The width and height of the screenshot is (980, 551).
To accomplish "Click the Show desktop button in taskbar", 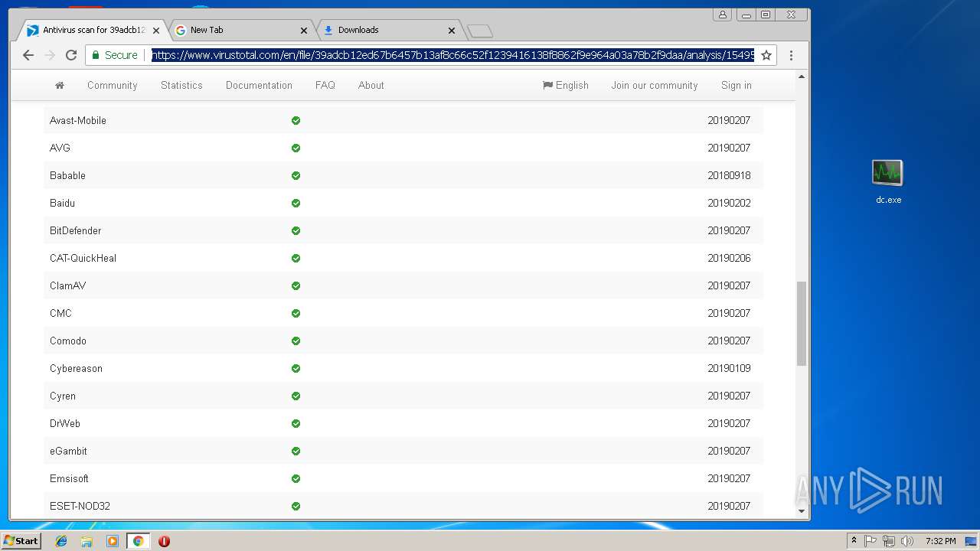I will 971,541.
